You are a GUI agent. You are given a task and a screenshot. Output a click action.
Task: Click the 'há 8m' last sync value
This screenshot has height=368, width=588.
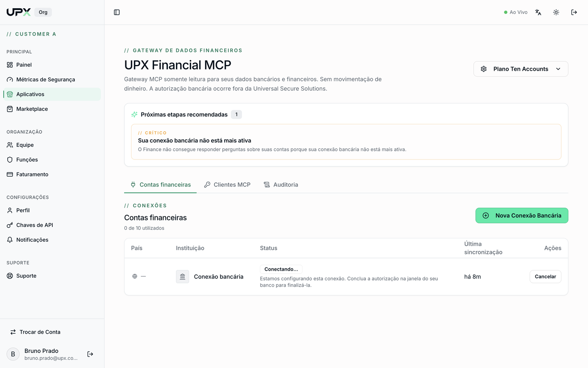pos(472,277)
